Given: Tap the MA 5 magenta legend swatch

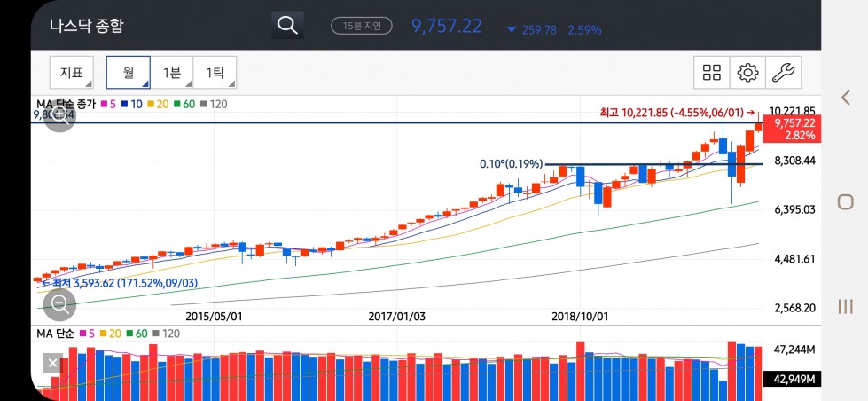Looking at the screenshot, I should pyautogui.click(x=103, y=104).
